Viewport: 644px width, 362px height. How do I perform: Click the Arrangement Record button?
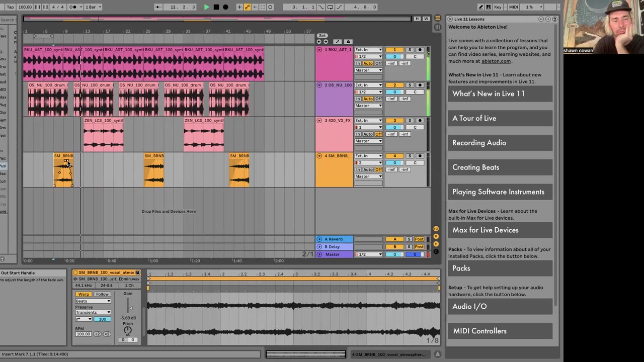click(x=225, y=7)
